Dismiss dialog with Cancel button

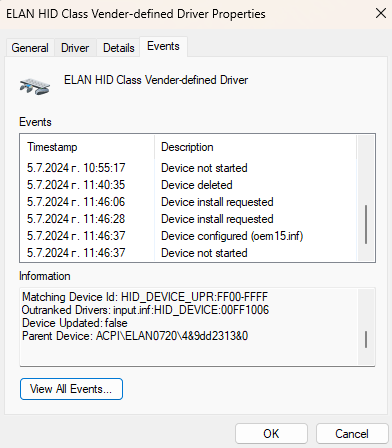coord(352,434)
